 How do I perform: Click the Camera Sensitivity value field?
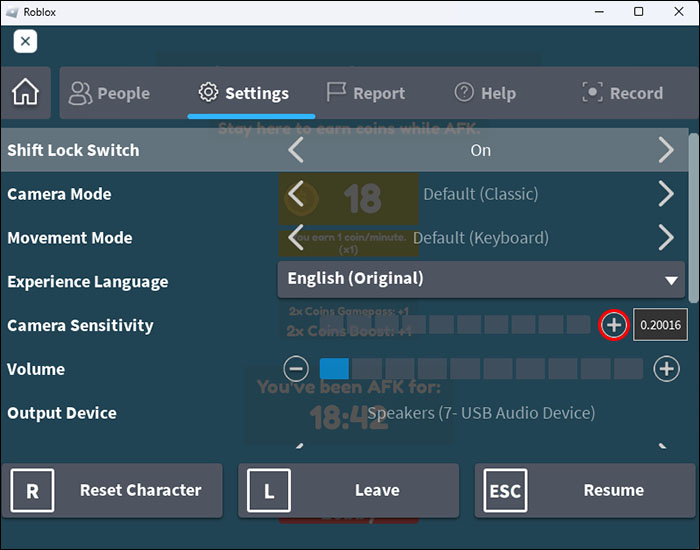[x=660, y=325]
